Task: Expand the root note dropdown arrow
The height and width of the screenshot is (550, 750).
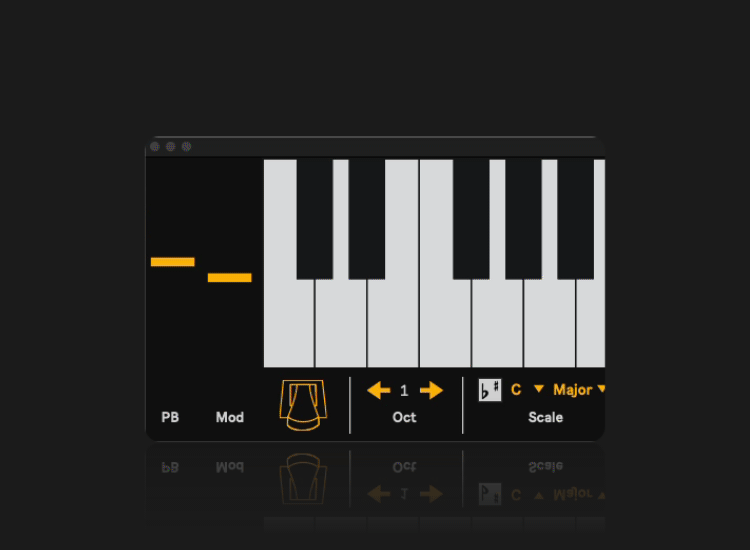Action: tap(539, 389)
